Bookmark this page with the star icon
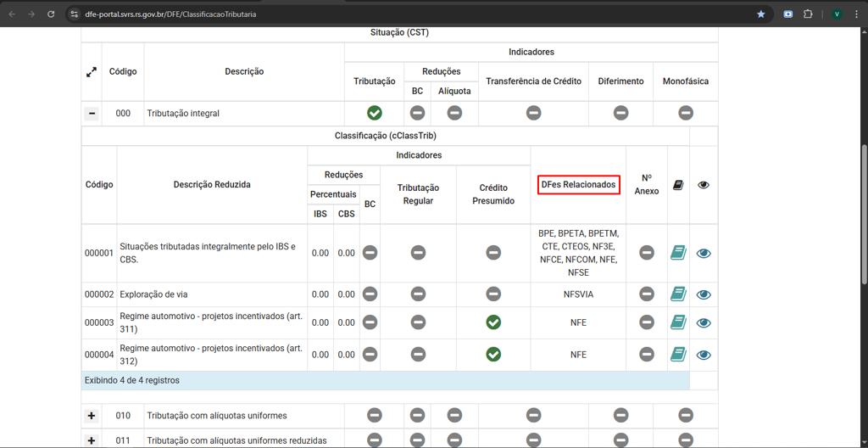This screenshot has width=868, height=448. pos(760,14)
